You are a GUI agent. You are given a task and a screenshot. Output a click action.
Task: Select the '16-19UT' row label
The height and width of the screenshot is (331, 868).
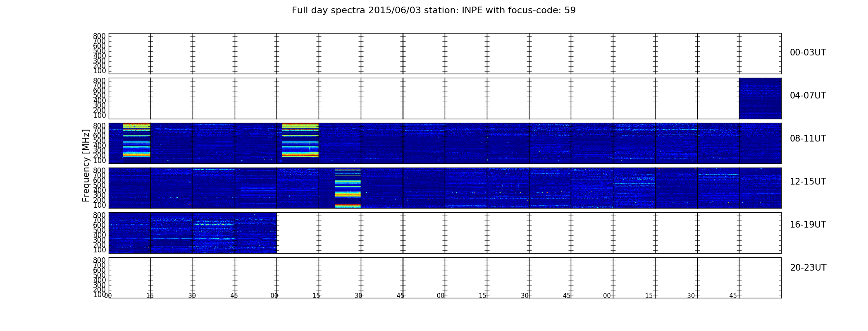(x=808, y=225)
